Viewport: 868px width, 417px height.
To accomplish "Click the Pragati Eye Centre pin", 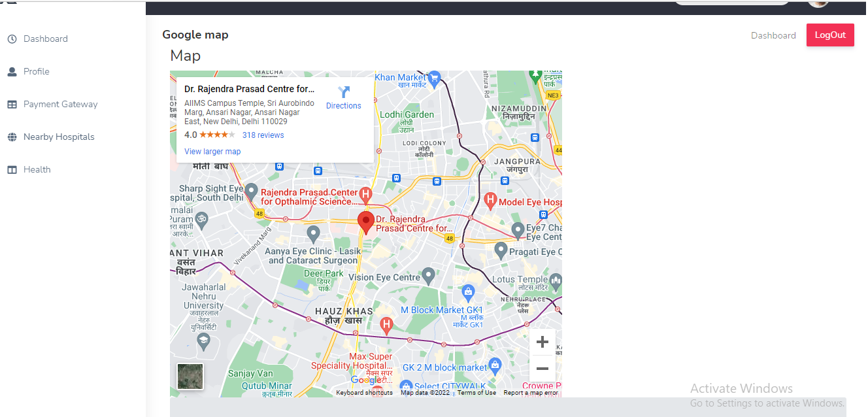I will [501, 250].
